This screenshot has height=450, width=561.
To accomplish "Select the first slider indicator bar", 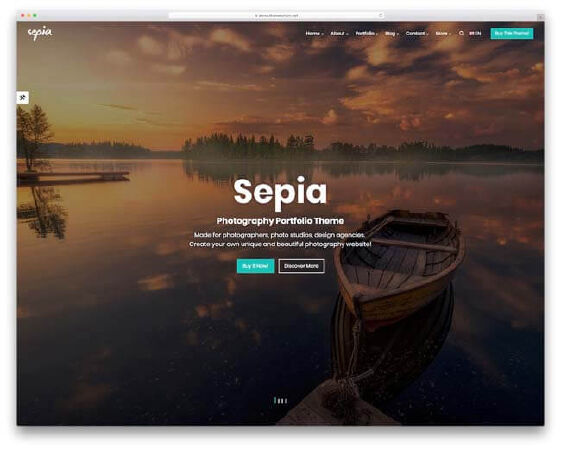I will pos(275,400).
